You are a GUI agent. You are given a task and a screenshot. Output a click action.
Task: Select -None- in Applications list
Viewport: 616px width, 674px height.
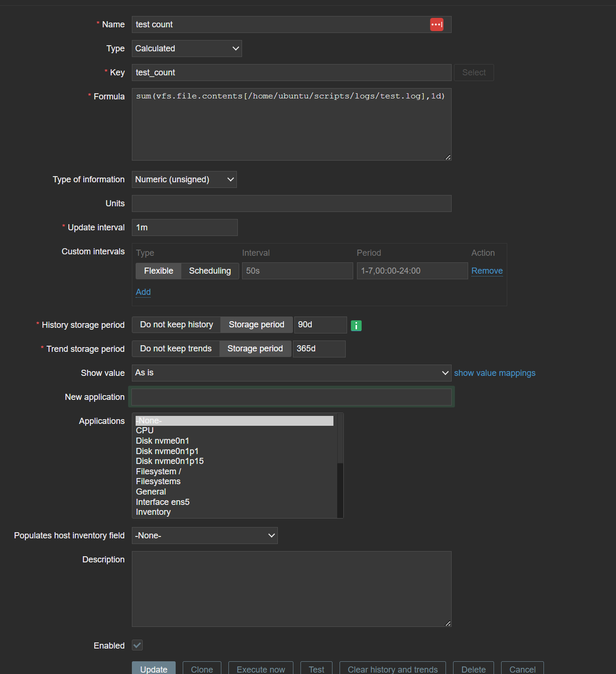pos(235,421)
